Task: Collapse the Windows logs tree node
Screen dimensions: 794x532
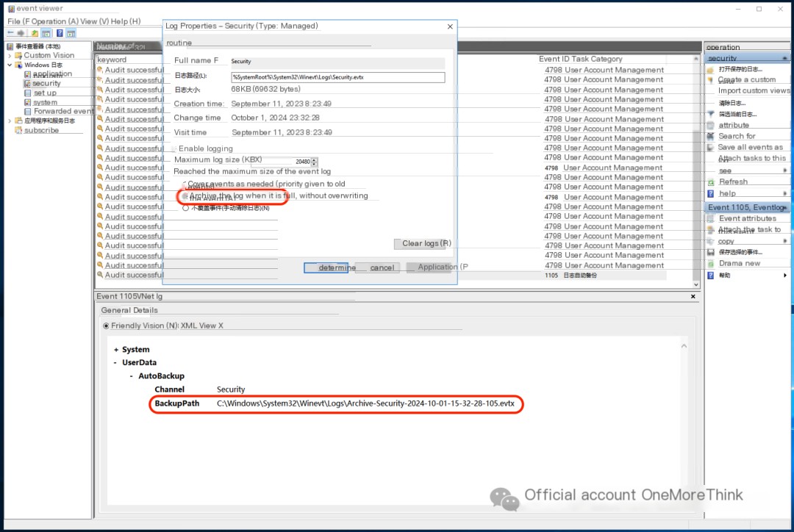Action: 10,65
